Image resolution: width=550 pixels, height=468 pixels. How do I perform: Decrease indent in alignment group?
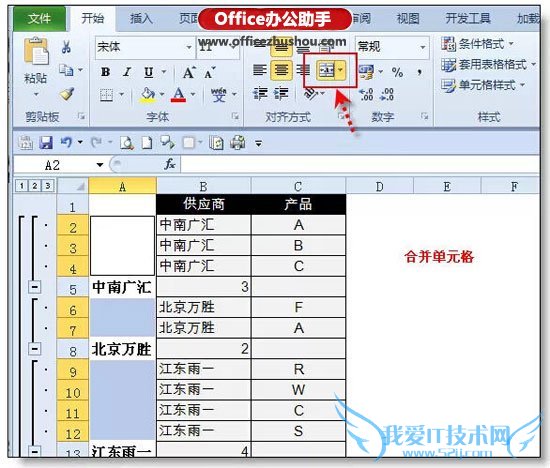pos(260,94)
